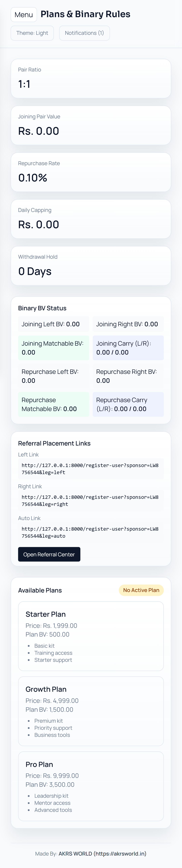Click the Starter Plan card

click(90, 636)
